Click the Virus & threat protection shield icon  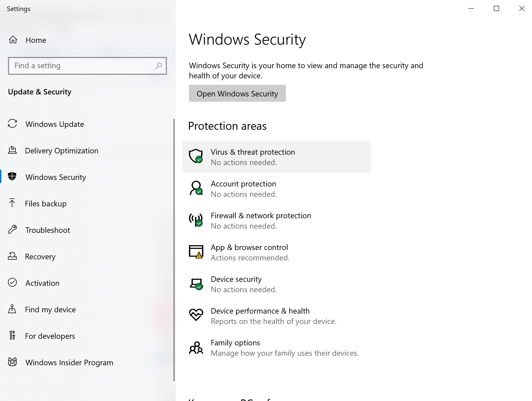[196, 156]
